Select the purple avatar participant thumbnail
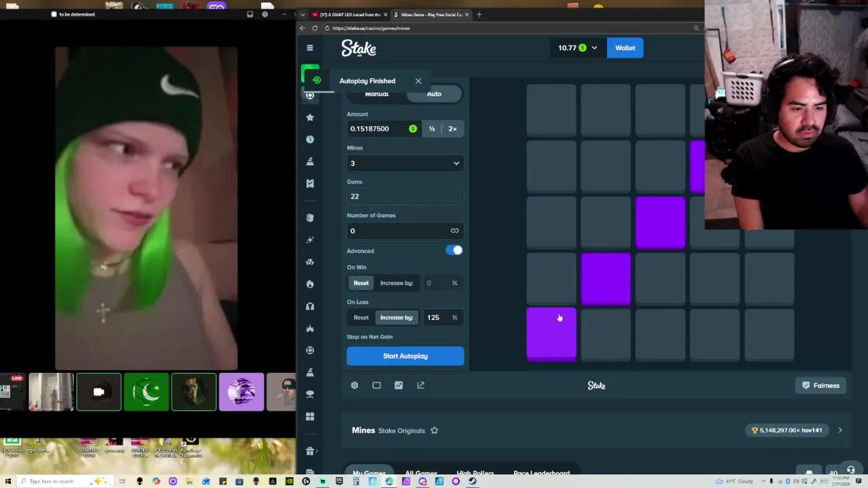Screen dimensions: 868x488 point(241,392)
